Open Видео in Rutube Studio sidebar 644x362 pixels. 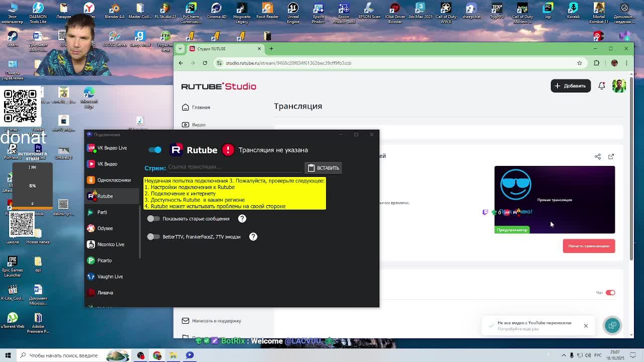pos(194,125)
